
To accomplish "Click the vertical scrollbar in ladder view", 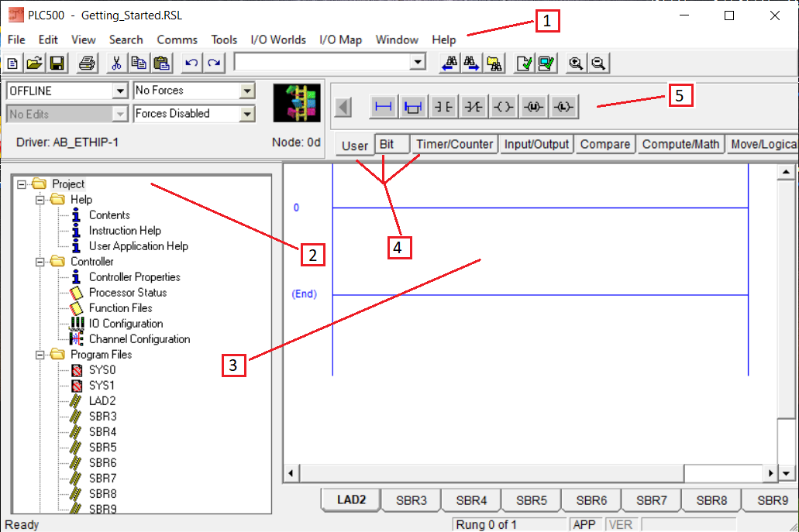I will coord(786,300).
